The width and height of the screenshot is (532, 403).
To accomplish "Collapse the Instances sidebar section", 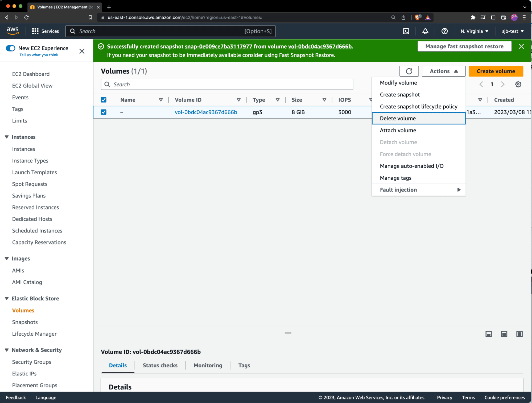I will point(7,137).
